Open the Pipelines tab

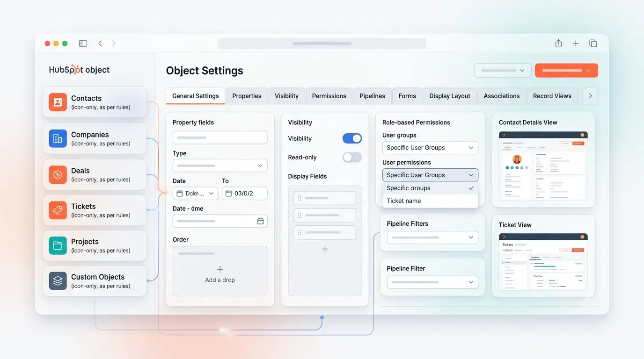click(x=372, y=96)
